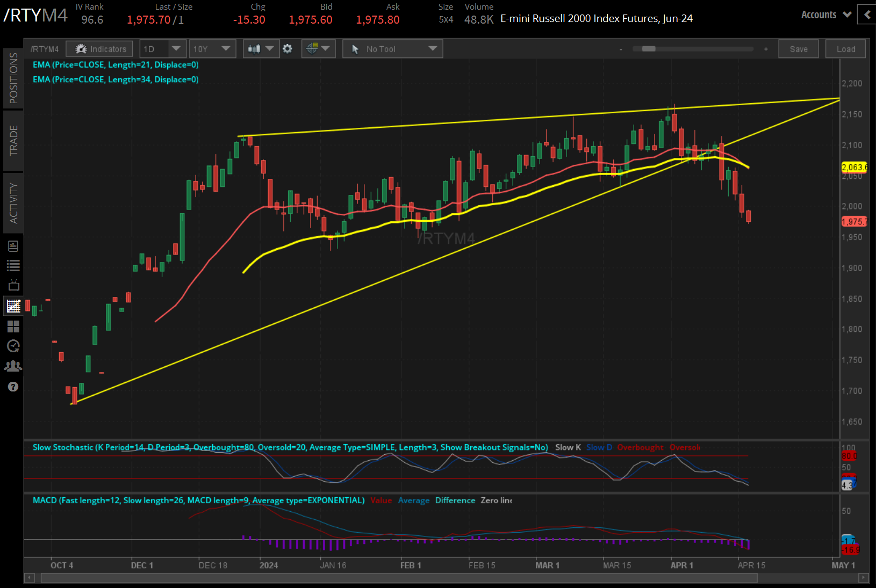Click the Save button
The image size is (876, 588).
[798, 49]
